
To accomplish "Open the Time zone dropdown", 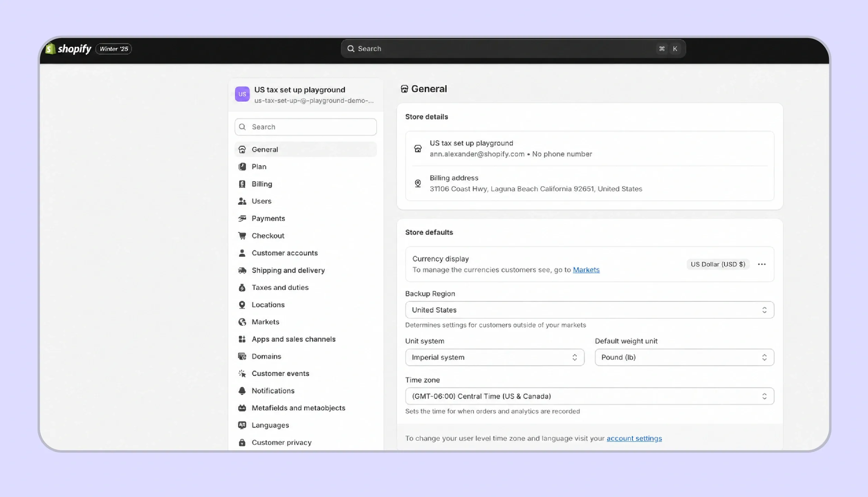I will tap(590, 396).
